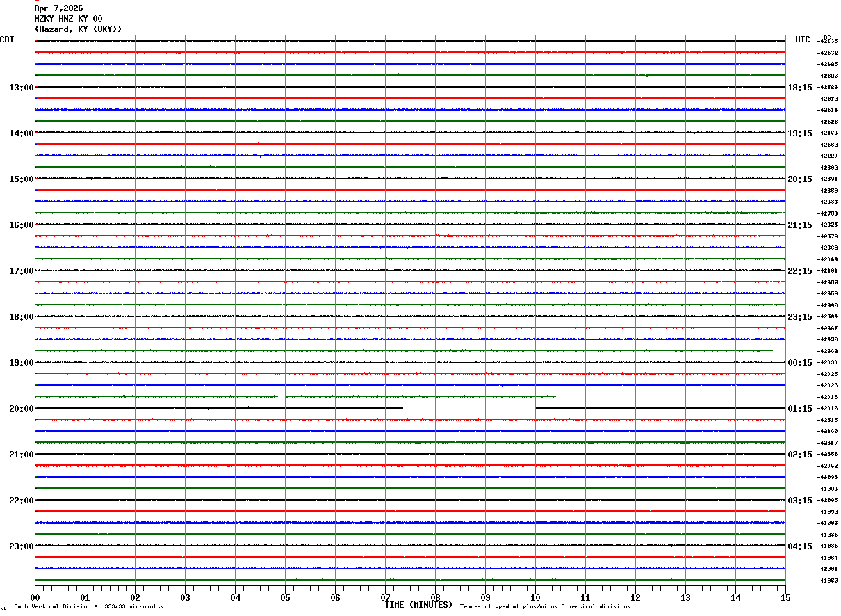
Task: Click the 00 minute tick label
Action: click(35, 598)
